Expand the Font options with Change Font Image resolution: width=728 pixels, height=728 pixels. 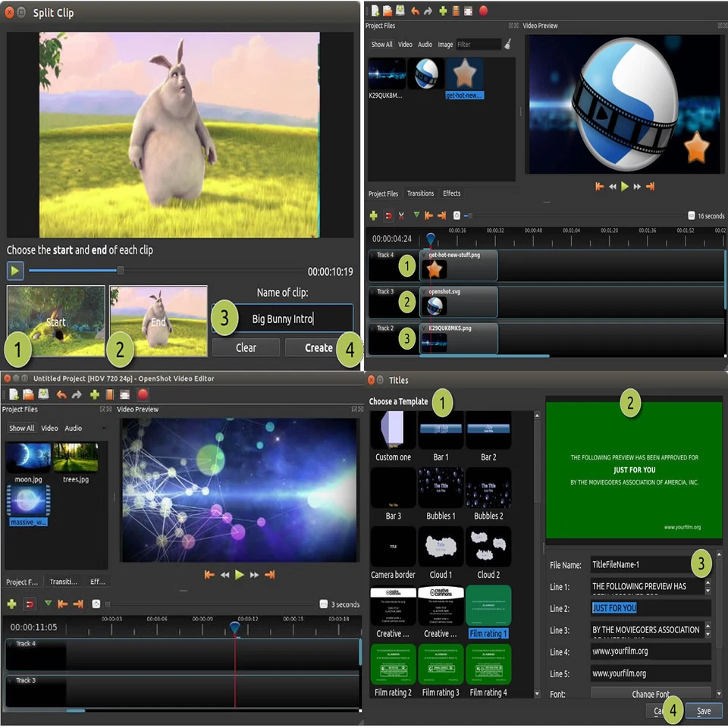coord(651,694)
